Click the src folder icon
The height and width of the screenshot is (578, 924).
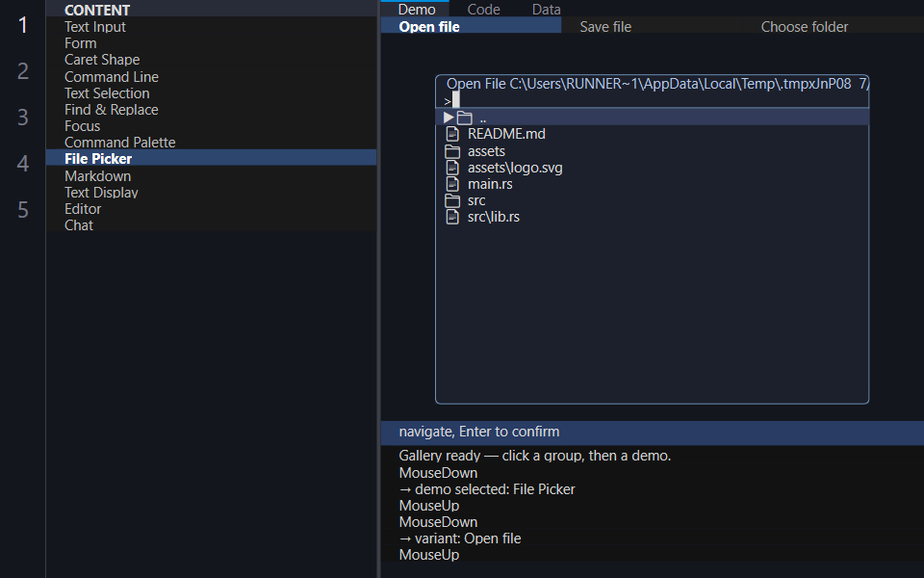pyautogui.click(x=452, y=201)
